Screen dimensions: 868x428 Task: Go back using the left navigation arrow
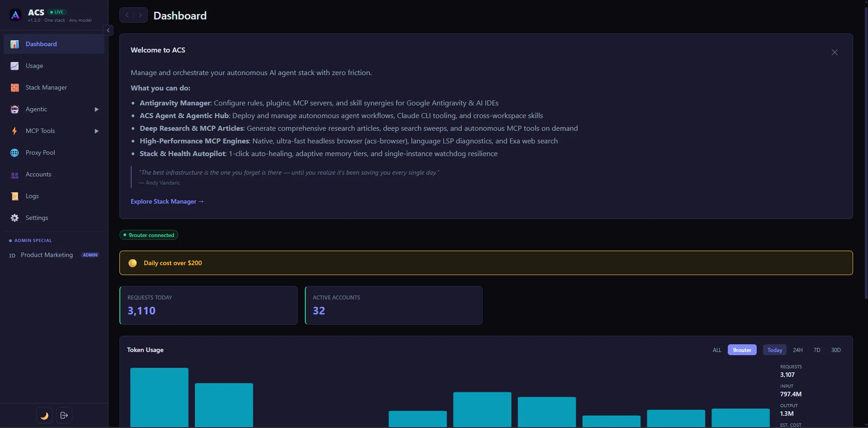(x=127, y=15)
